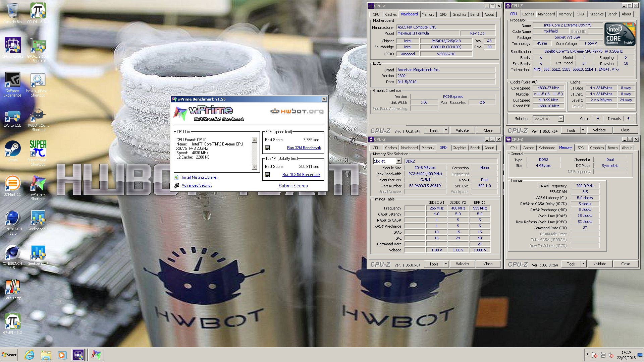Click Submit Scores link in wPrime

pos(293,186)
